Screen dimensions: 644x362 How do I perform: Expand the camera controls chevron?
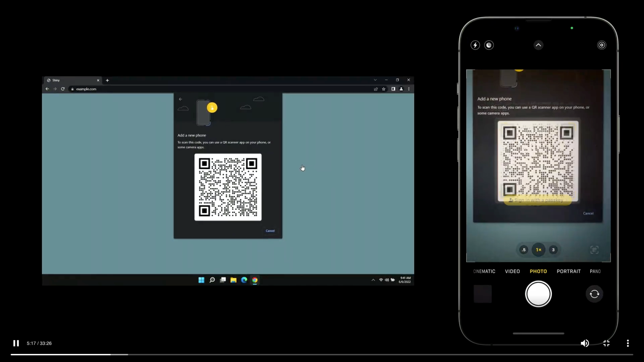pyautogui.click(x=538, y=45)
